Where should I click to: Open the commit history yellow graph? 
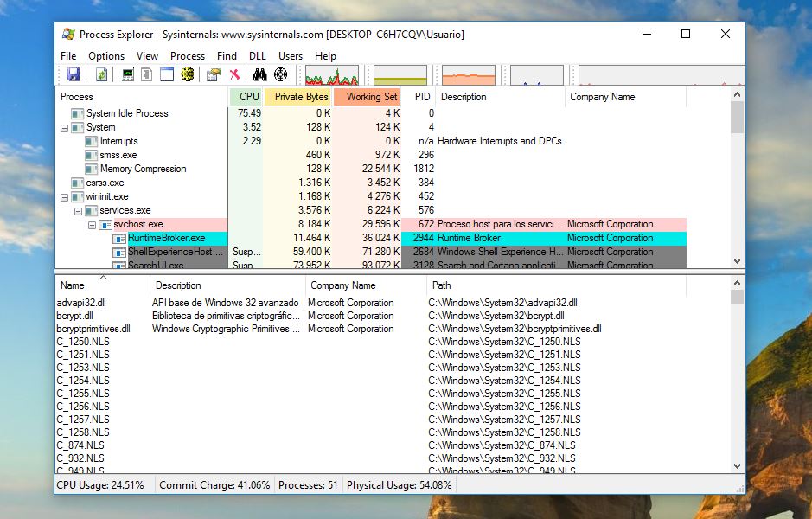(400, 75)
